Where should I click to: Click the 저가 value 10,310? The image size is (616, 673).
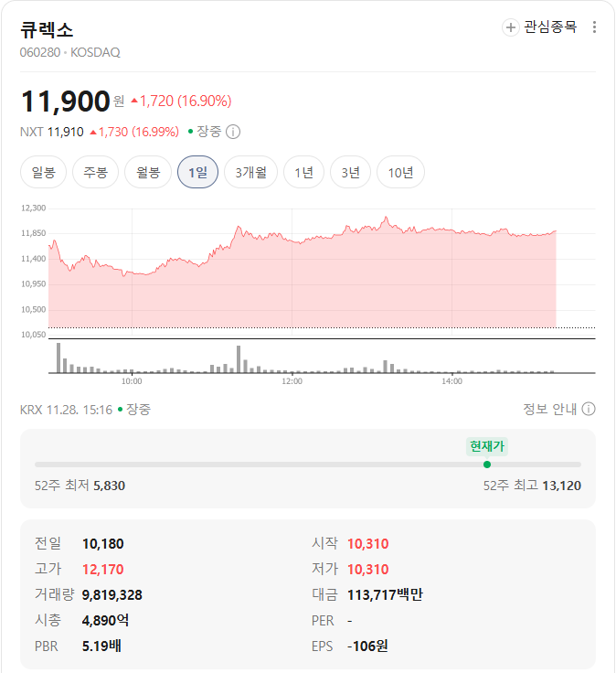tap(368, 570)
